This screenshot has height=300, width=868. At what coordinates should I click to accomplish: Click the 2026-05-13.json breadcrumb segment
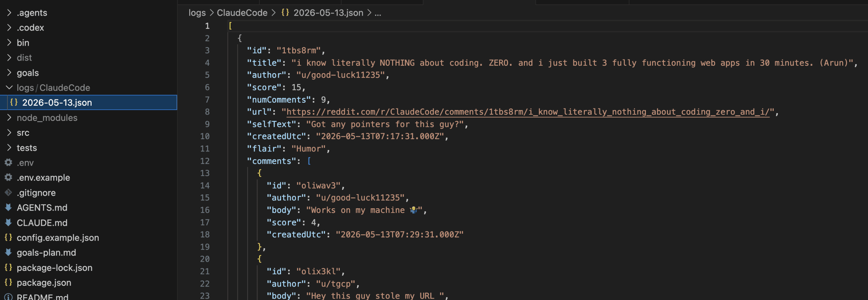pos(328,13)
